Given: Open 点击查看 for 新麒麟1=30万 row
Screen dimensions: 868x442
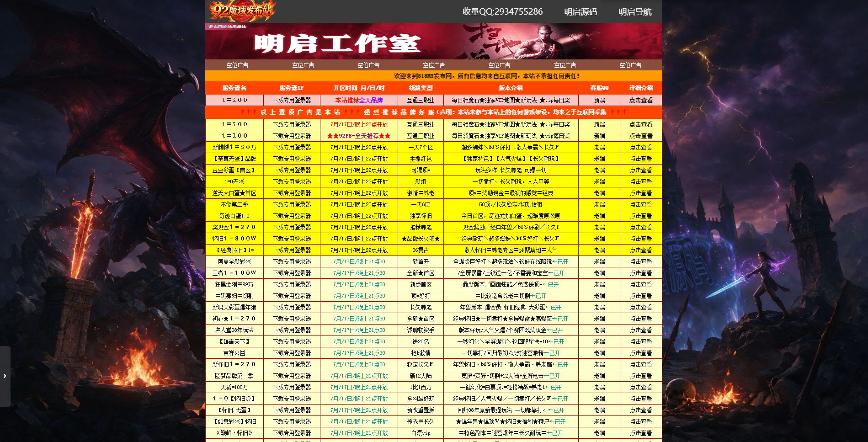Looking at the screenshot, I should click(x=641, y=147).
